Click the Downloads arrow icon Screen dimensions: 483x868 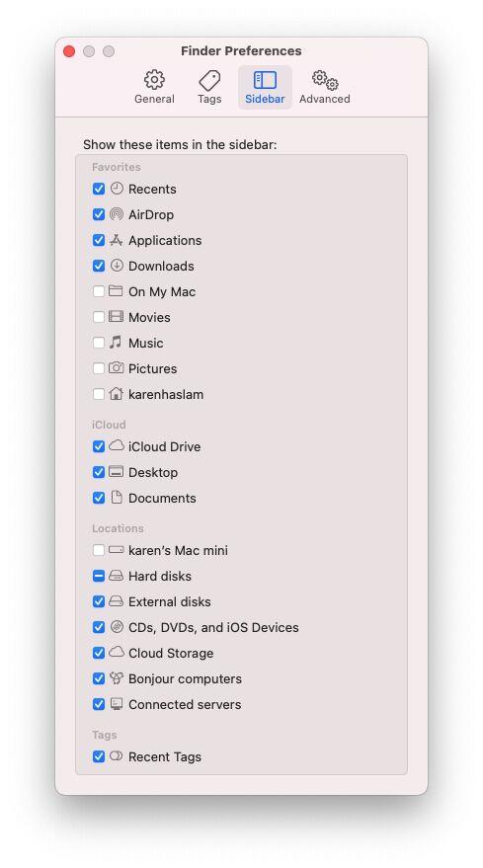[x=117, y=266]
